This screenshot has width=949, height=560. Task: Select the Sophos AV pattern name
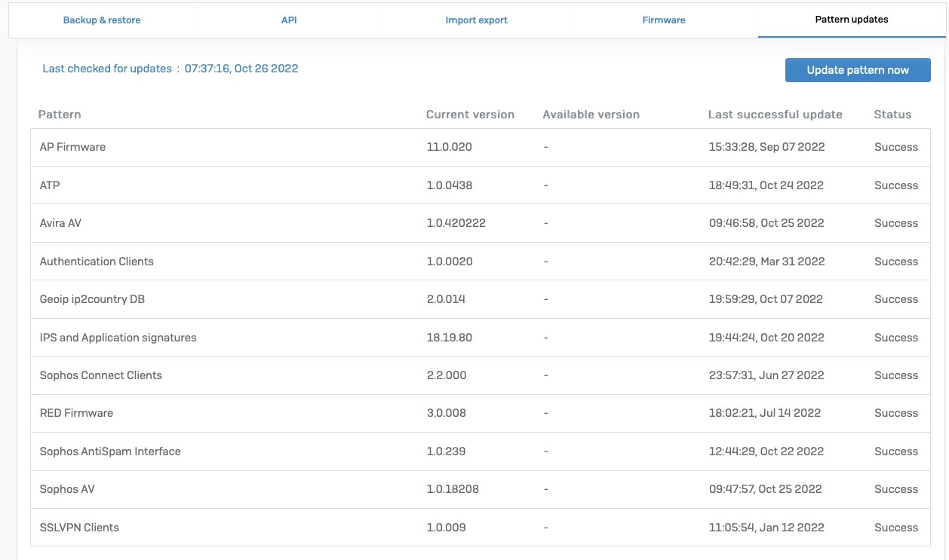coord(67,489)
